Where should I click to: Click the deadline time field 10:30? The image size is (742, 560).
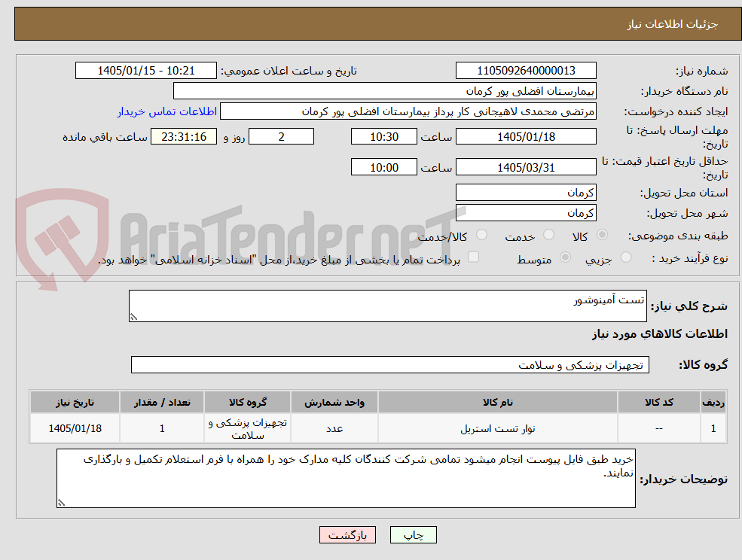click(383, 137)
